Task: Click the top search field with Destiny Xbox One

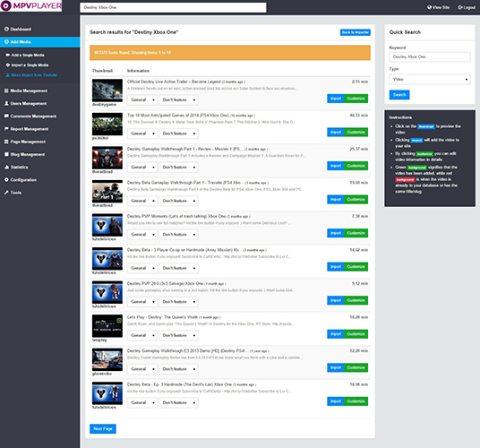Action: (x=173, y=7)
